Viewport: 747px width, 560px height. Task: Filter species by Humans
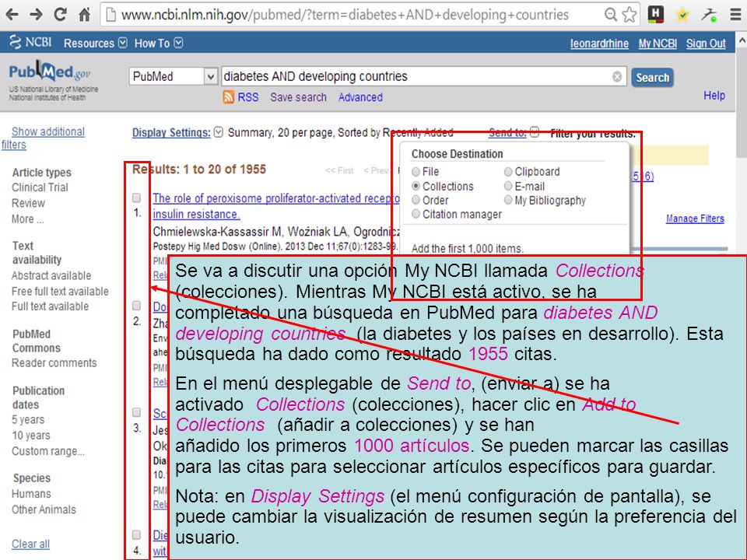(x=31, y=494)
